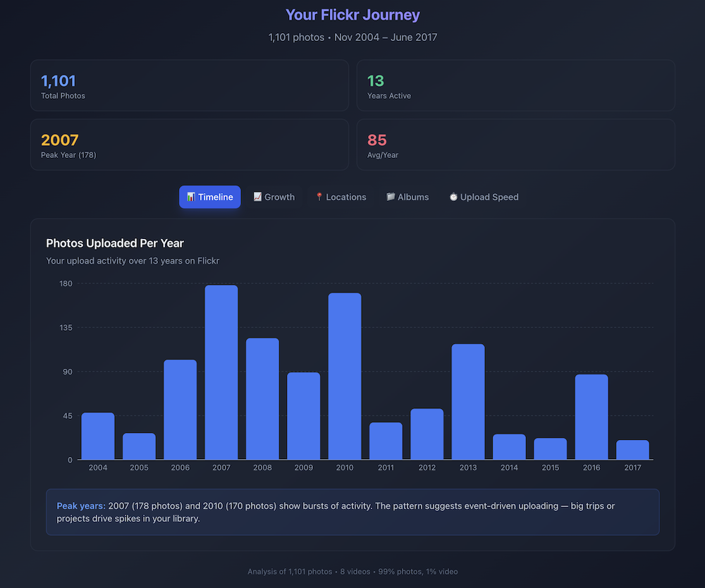Click the 2004 bar in the chart
Image resolution: width=705 pixels, height=588 pixels.
tap(98, 436)
